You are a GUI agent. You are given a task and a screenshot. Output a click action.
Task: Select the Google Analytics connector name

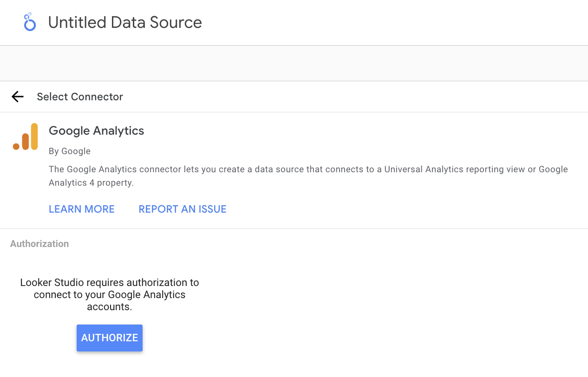click(96, 130)
